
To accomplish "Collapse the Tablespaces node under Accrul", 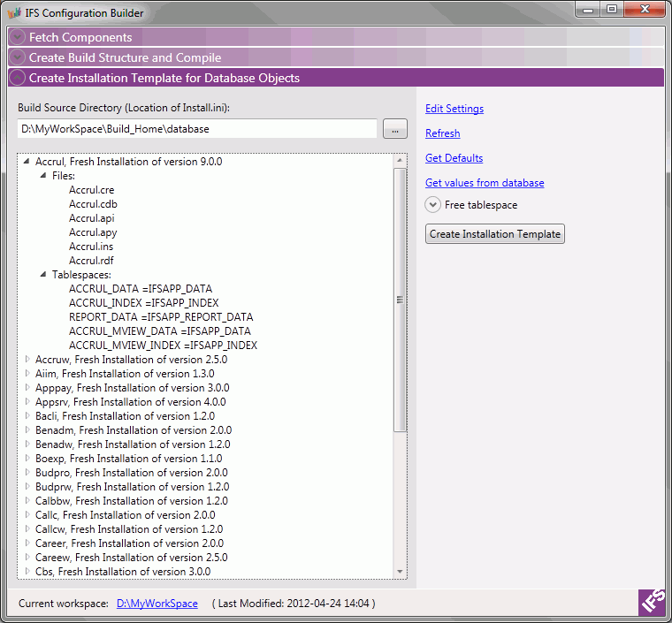I will [x=43, y=275].
